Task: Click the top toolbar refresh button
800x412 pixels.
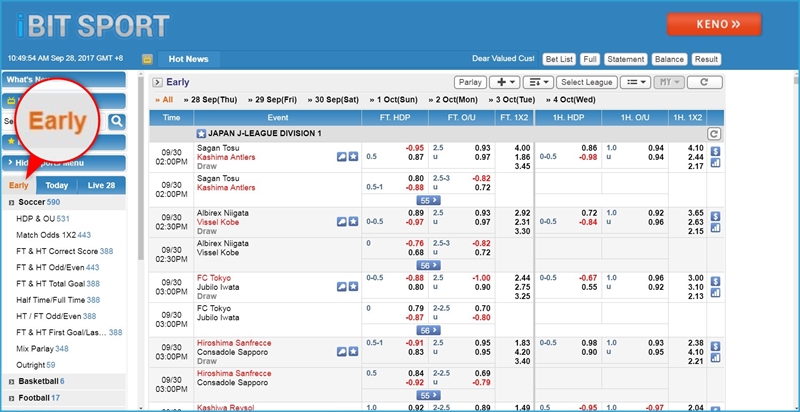Action: coord(704,82)
